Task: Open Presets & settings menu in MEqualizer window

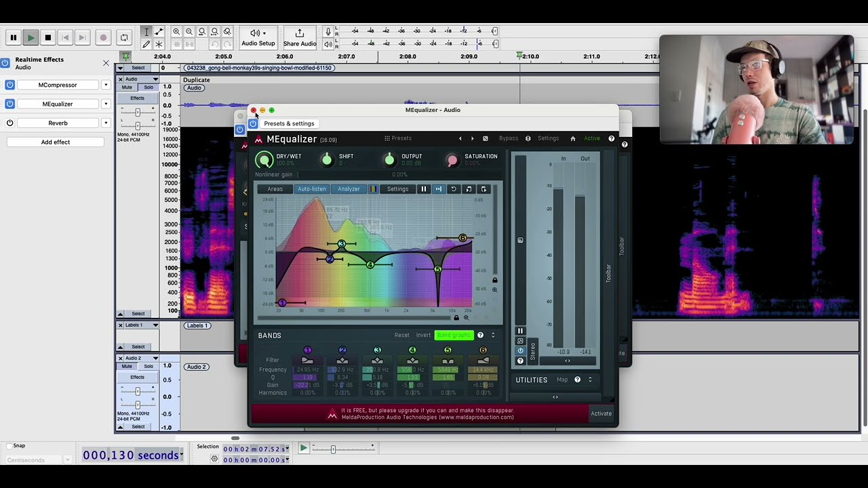Action: point(289,123)
